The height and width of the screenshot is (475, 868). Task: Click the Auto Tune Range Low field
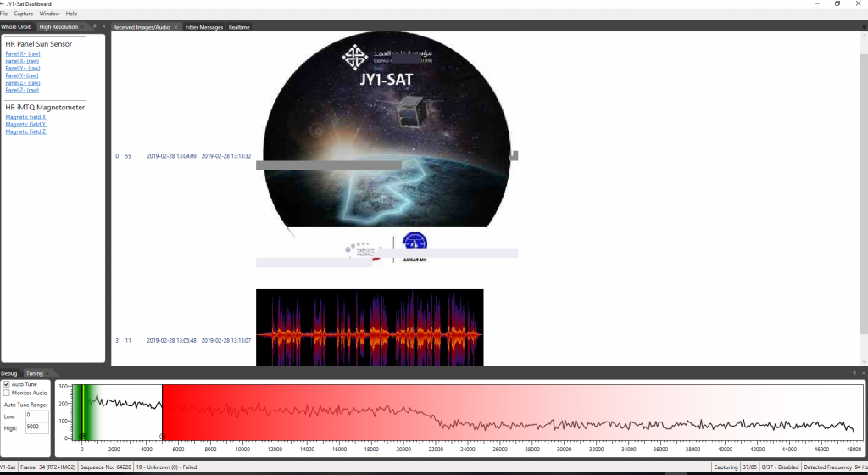click(x=36, y=416)
